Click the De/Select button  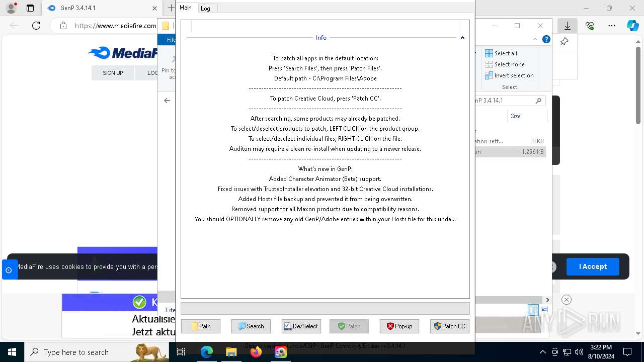point(301,326)
